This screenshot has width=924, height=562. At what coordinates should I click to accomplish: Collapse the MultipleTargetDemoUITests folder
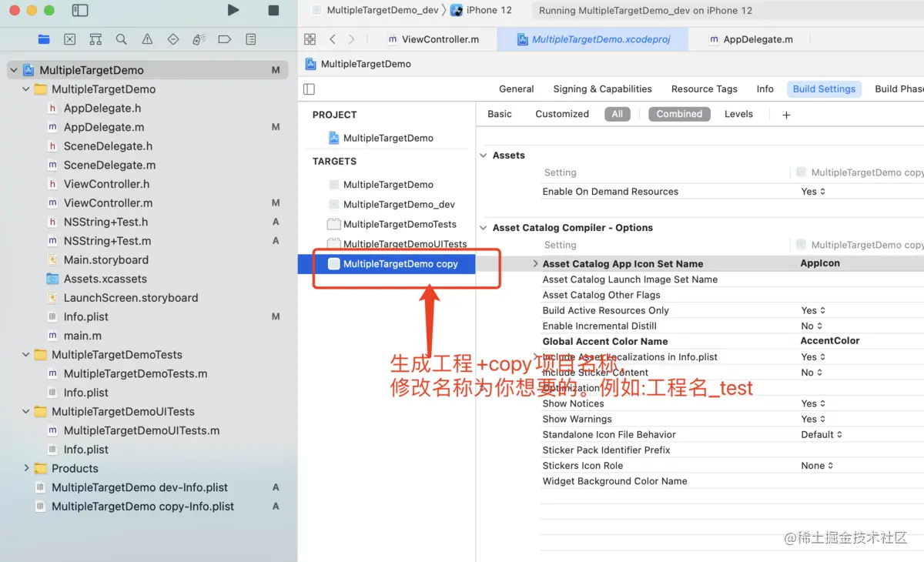coord(26,412)
